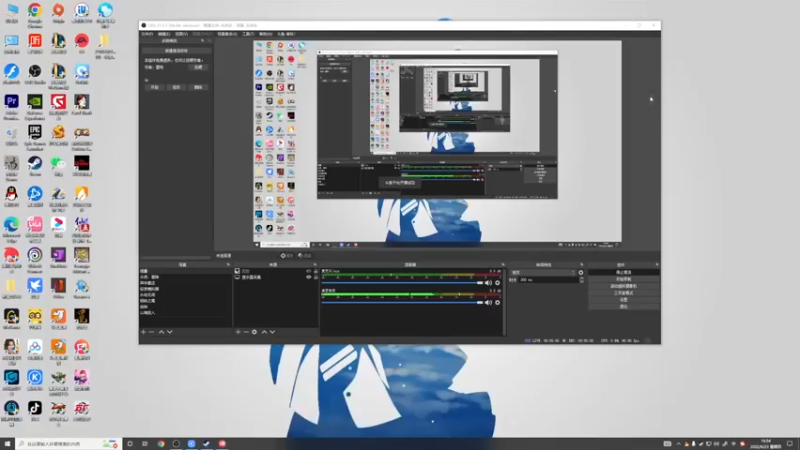Open GeForce Experience desktop shortcut
800x450 pixels.
35,107
